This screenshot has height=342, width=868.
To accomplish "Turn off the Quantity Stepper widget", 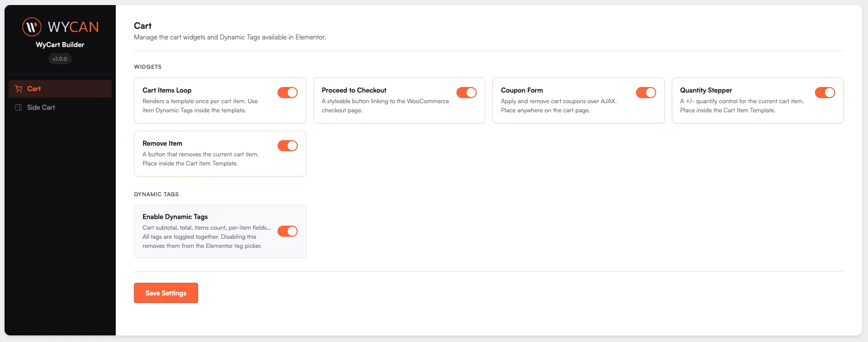I will click(x=825, y=93).
